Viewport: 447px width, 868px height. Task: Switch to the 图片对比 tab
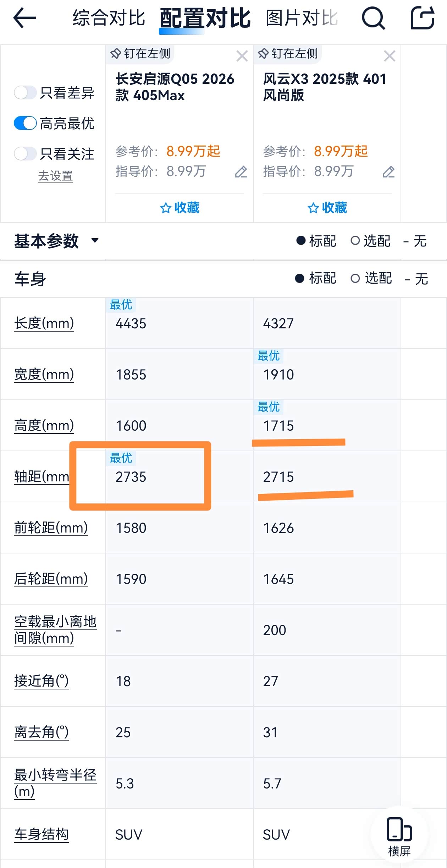[302, 18]
